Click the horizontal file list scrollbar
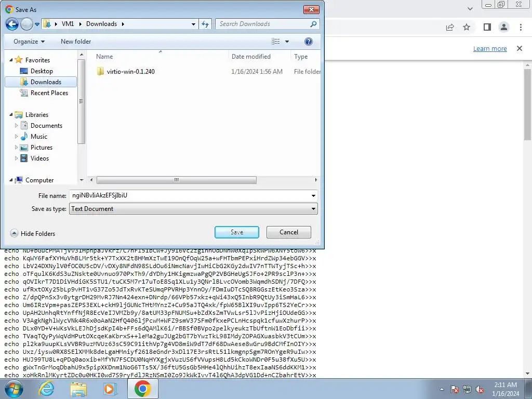The width and height of the screenshot is (532, 399). click(177, 180)
